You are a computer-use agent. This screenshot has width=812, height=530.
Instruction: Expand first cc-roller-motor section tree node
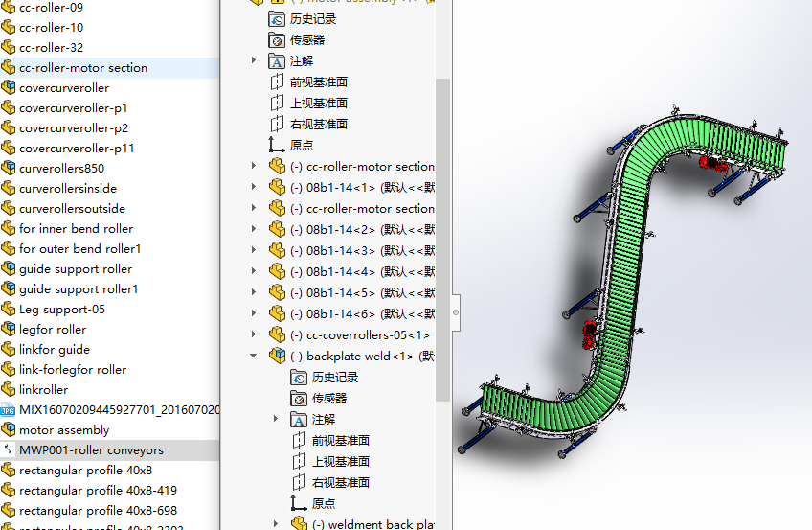[x=253, y=165]
